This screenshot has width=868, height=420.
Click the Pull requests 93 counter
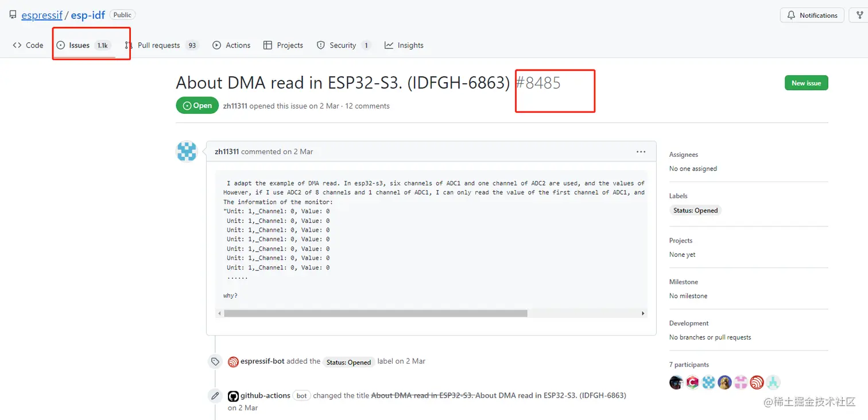(192, 45)
